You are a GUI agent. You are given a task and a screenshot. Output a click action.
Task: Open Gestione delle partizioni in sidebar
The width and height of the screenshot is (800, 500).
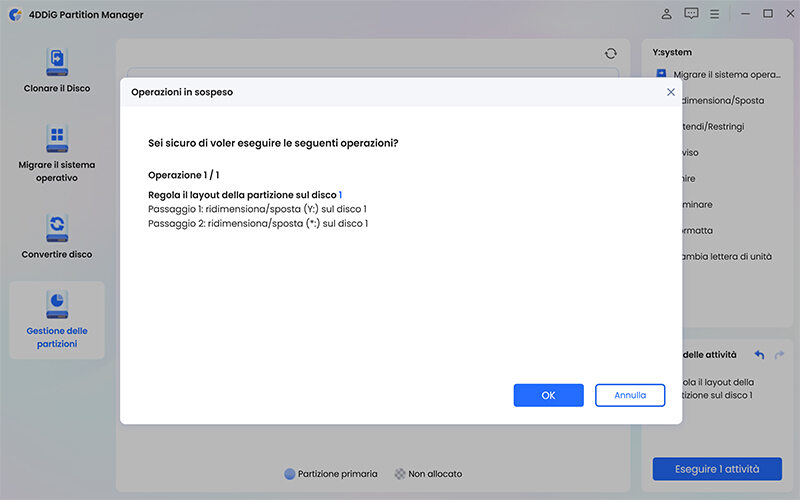point(57,305)
